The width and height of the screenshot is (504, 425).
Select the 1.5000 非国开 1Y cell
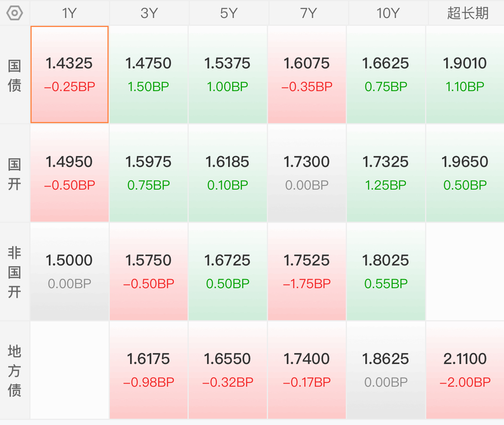[70, 272]
